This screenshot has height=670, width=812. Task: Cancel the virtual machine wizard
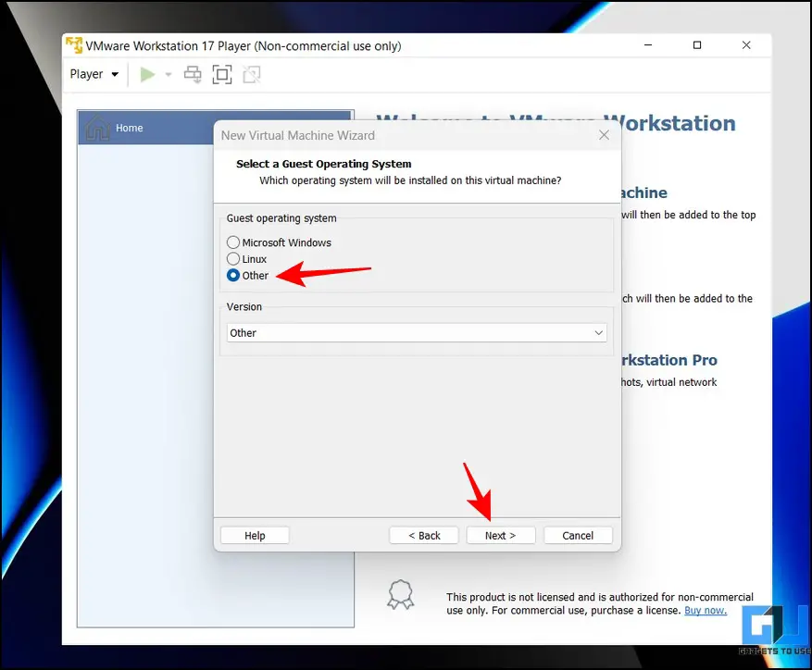(578, 536)
